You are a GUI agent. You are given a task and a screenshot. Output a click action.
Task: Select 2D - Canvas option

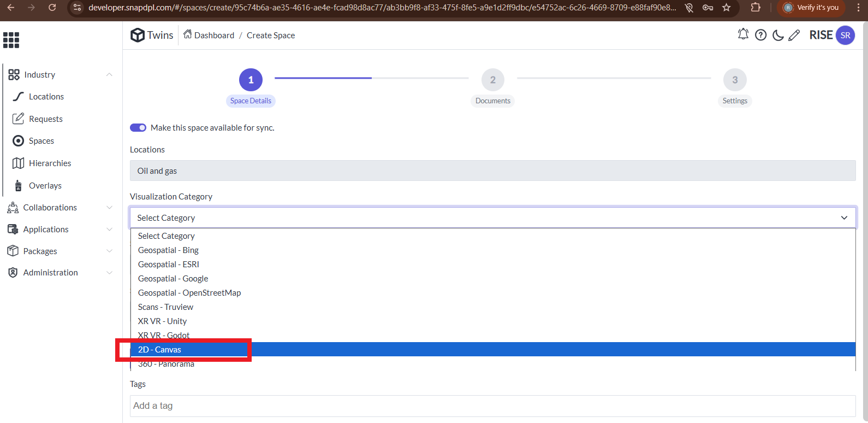493,350
